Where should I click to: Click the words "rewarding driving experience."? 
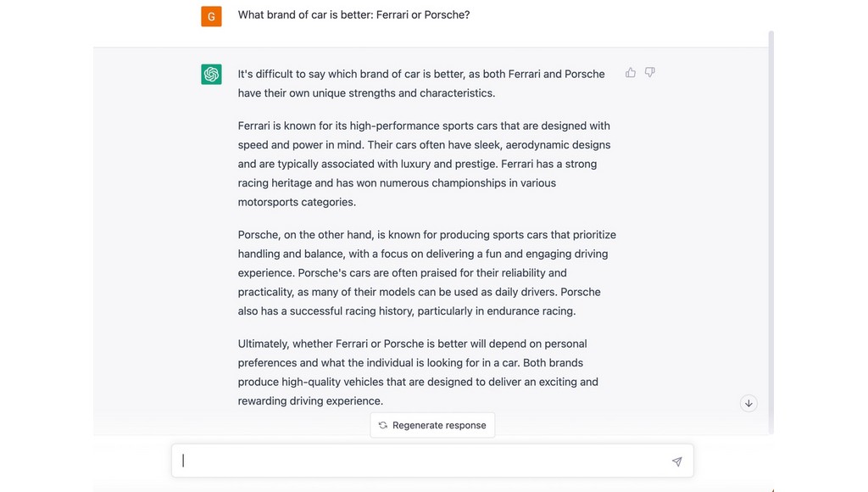pos(310,400)
